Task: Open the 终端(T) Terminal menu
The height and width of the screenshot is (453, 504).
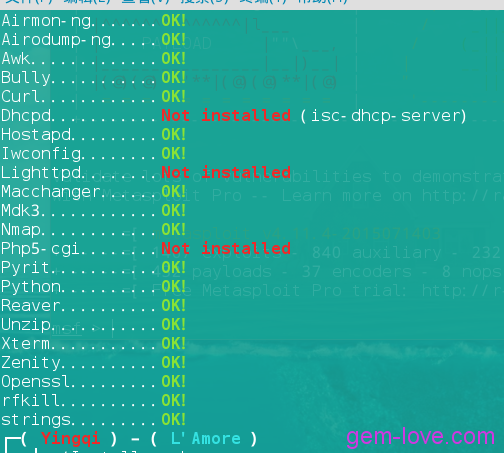Action: click(263, 2)
